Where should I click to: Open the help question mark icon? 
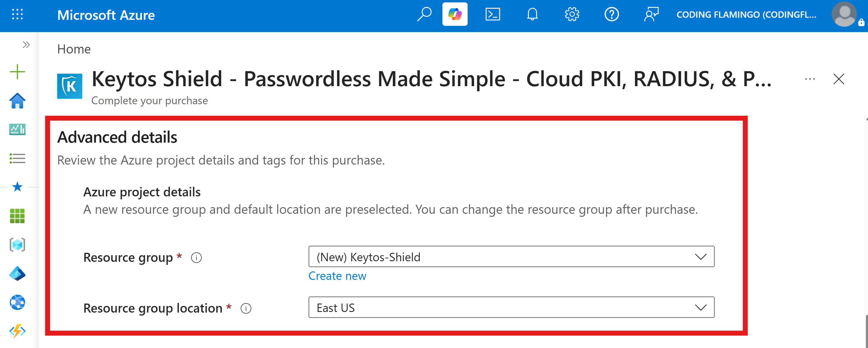612,14
